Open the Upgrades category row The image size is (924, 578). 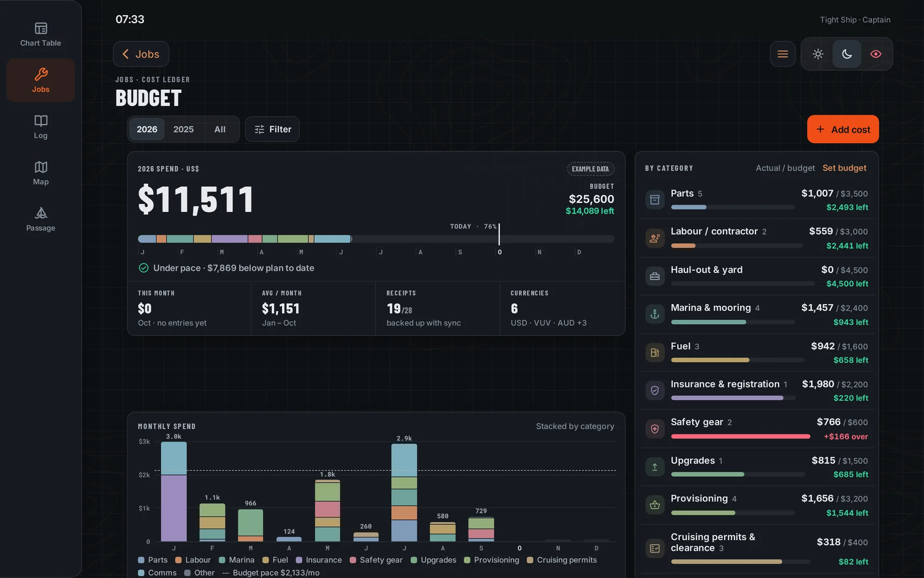pyautogui.click(x=757, y=467)
